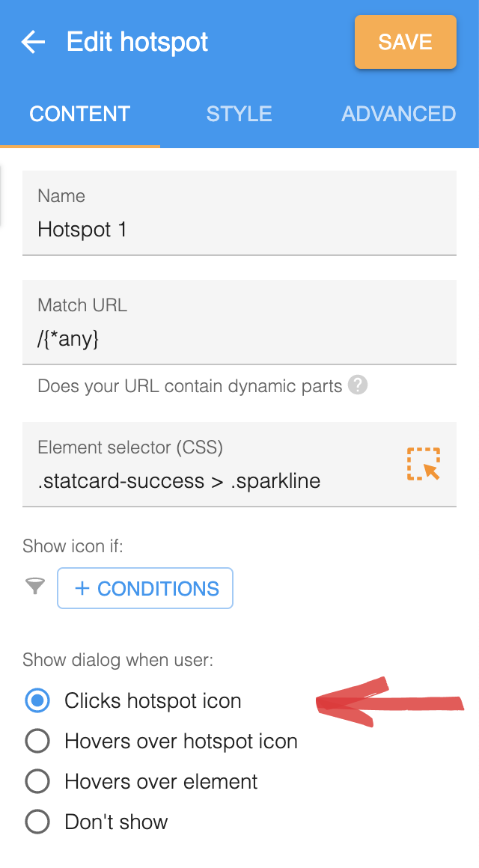Click the Edit hotspot header title

[137, 42]
